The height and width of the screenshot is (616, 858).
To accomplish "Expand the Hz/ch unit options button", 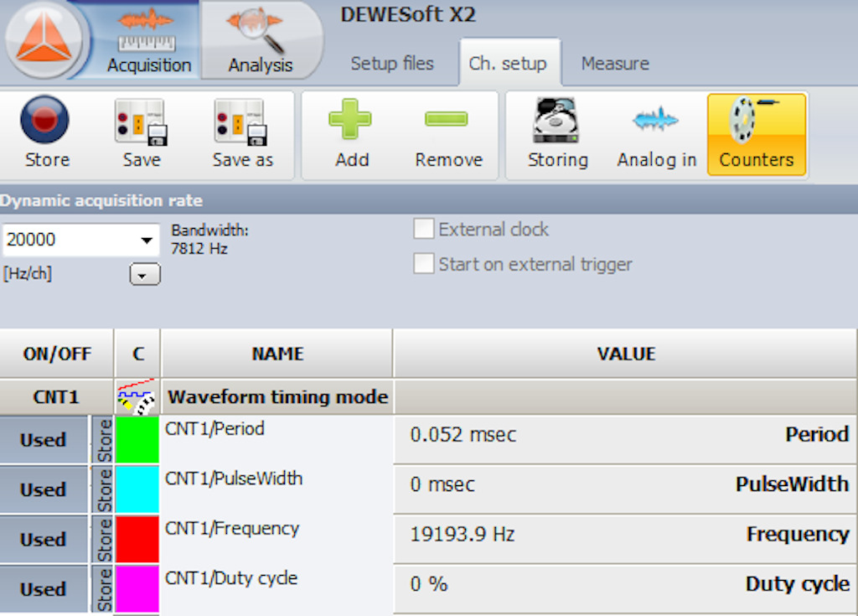I will tap(144, 274).
